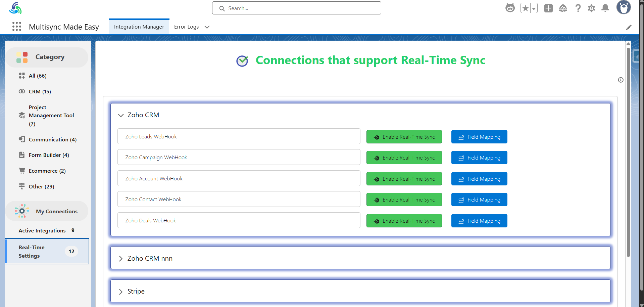
Task: Click the Other category icon
Action: pyautogui.click(x=22, y=186)
